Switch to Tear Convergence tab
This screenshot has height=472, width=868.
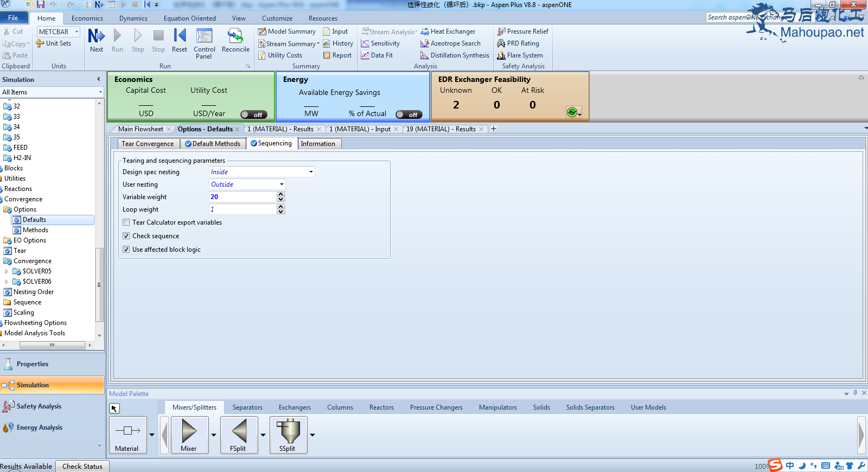[148, 144]
